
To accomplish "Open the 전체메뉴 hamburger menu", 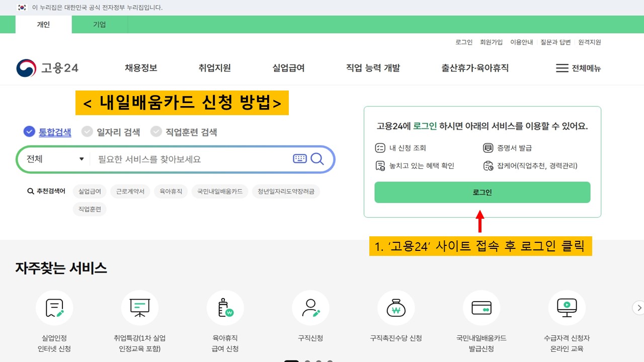I will 578,68.
